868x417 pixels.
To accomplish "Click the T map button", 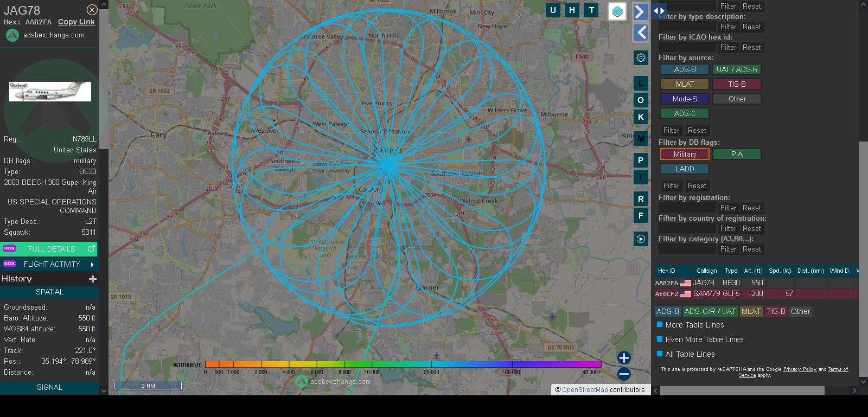I will 591,10.
